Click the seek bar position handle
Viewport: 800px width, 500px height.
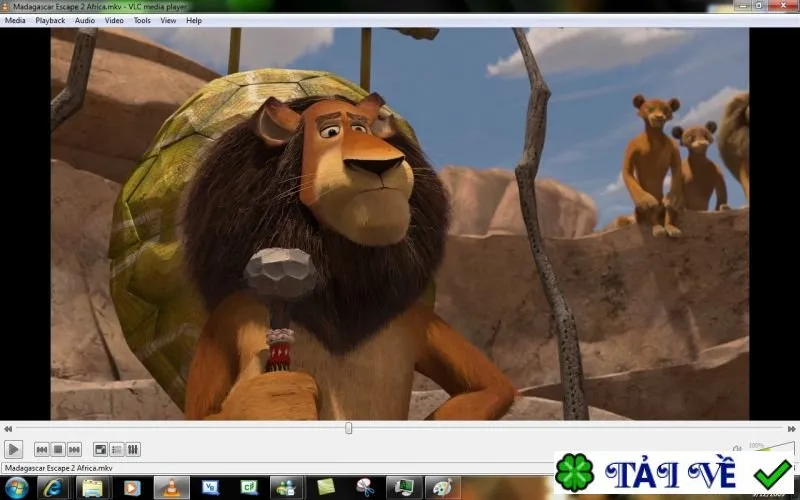pyautogui.click(x=348, y=428)
